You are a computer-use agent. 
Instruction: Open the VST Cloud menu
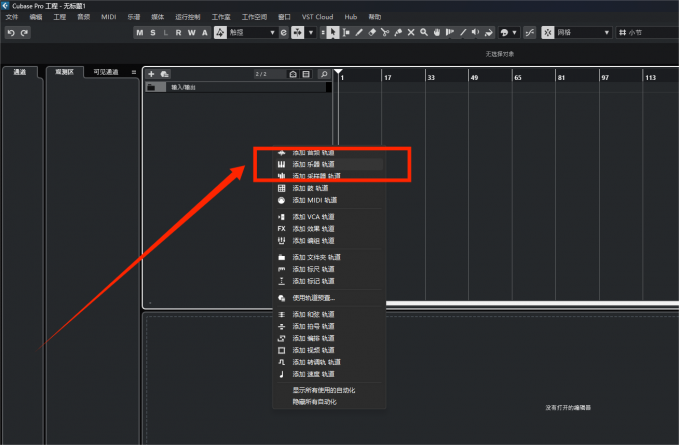[317, 17]
